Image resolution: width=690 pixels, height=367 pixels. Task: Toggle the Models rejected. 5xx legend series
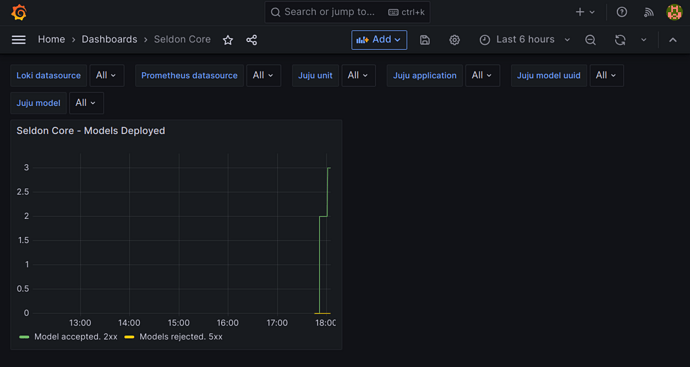[181, 337]
